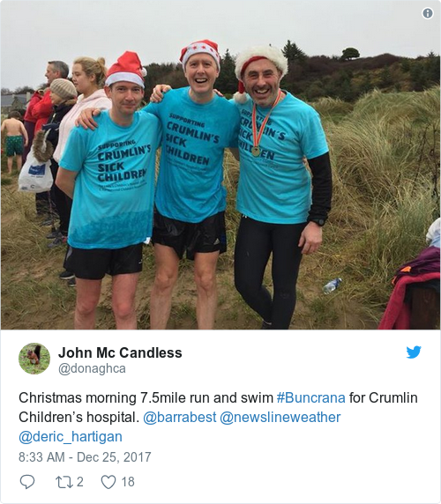
Task: Open the @deric_hartigan mention
Action: [71, 437]
